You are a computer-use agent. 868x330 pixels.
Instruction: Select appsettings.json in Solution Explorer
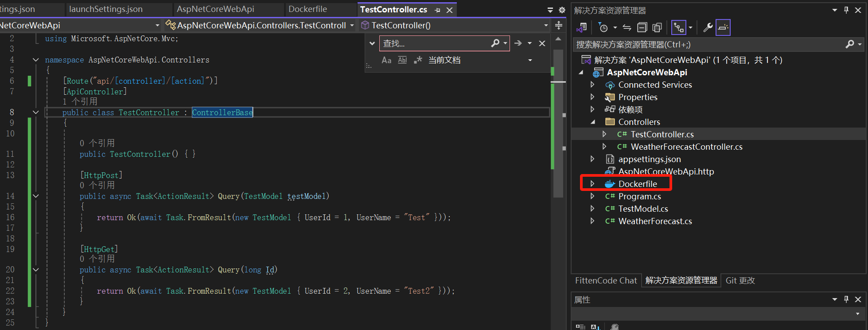[650, 159]
